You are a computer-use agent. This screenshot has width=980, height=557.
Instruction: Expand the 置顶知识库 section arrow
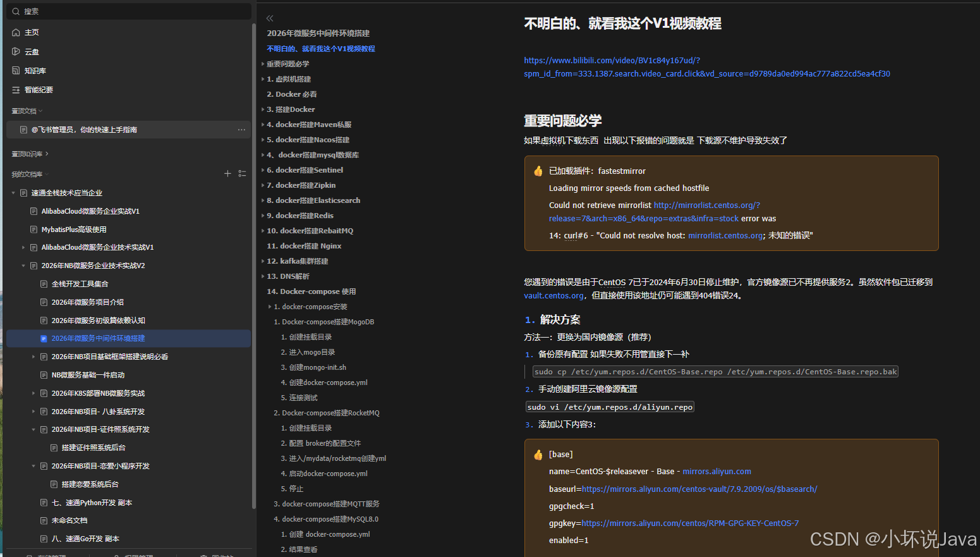pyautogui.click(x=47, y=154)
